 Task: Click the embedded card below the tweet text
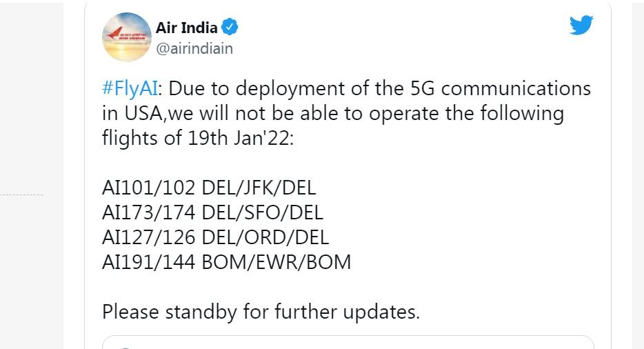(348, 342)
